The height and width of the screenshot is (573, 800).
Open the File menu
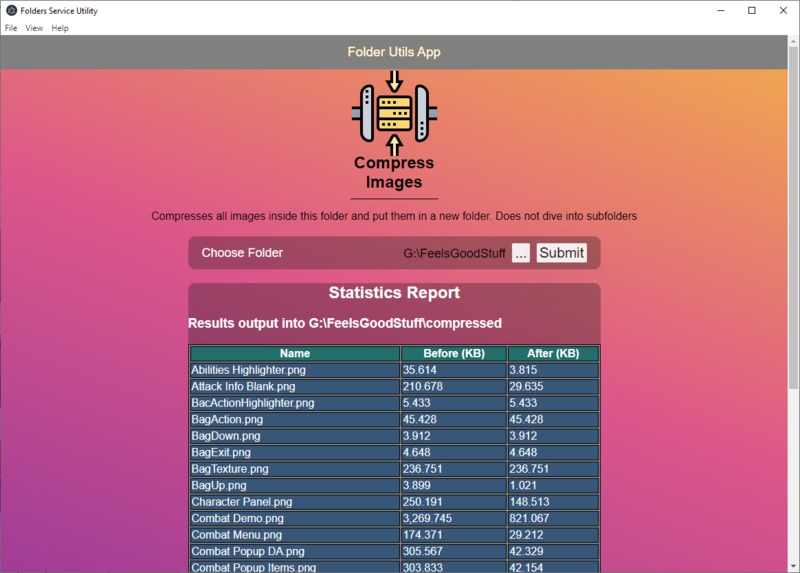[11, 28]
